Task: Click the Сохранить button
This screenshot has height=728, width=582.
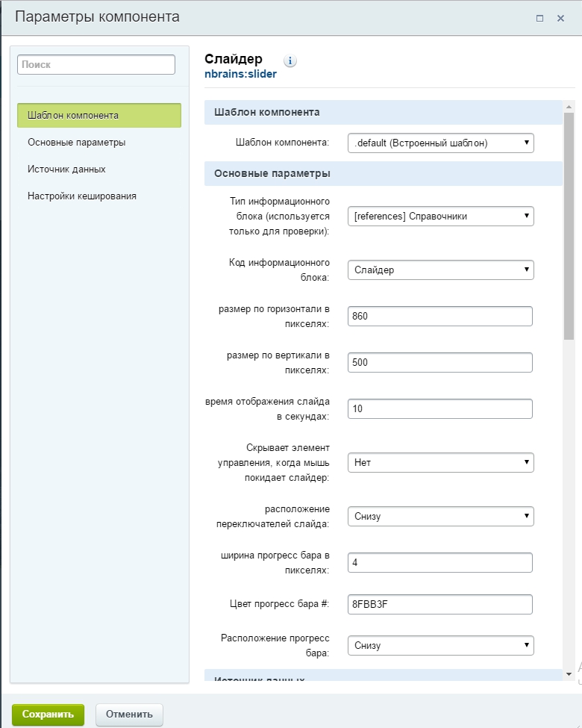Action: click(x=48, y=715)
